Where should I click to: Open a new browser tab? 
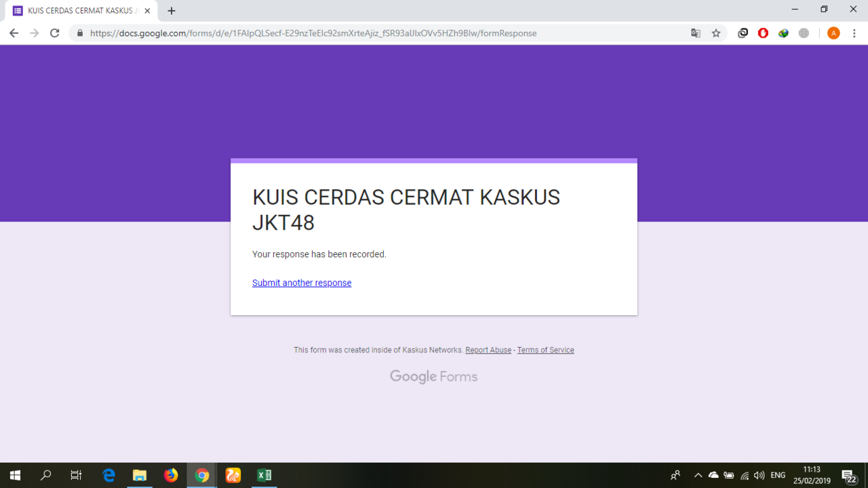[x=171, y=11]
